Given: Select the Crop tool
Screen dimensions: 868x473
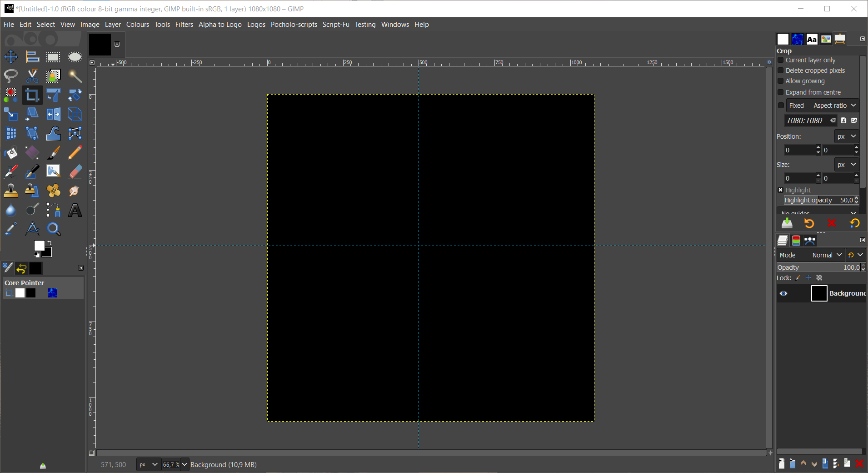Looking at the screenshot, I should coord(32,95).
